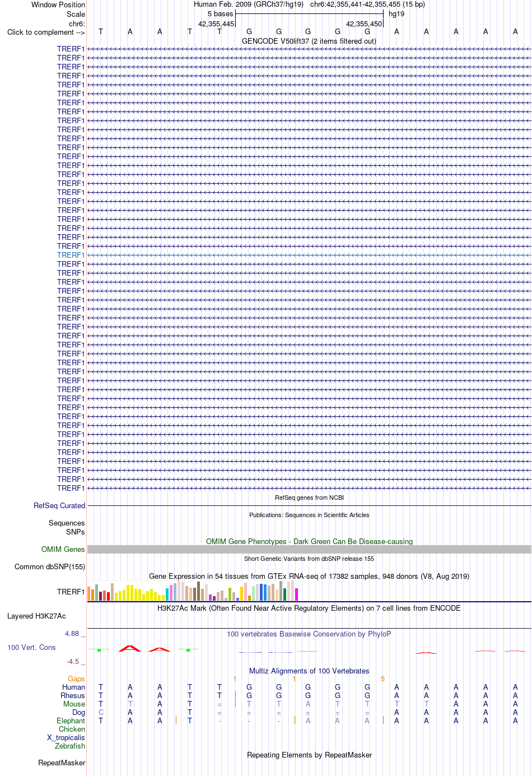Click the 'Rhesus' alignment row label
532x776 pixels.
(x=73, y=695)
